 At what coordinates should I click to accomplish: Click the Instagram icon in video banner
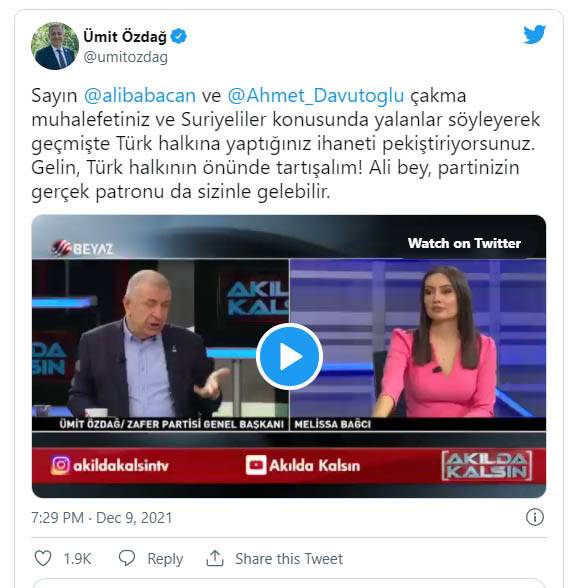click(61, 465)
